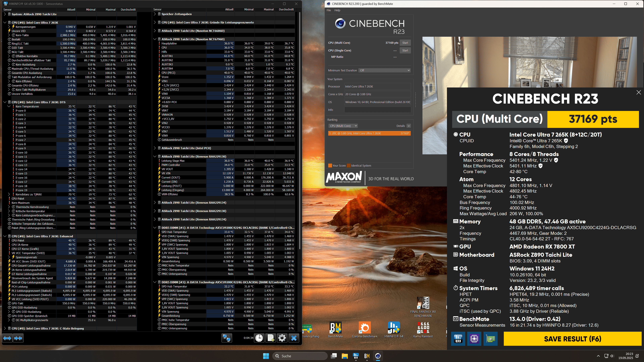Open HWiNFO icon in BenchMate result panel
This screenshot has width=644, height=362.
[458, 339]
